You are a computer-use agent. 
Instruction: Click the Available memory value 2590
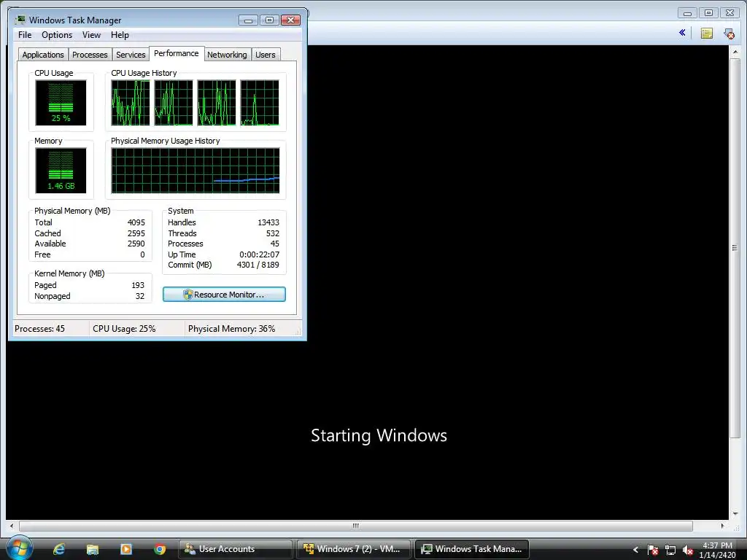[136, 244]
